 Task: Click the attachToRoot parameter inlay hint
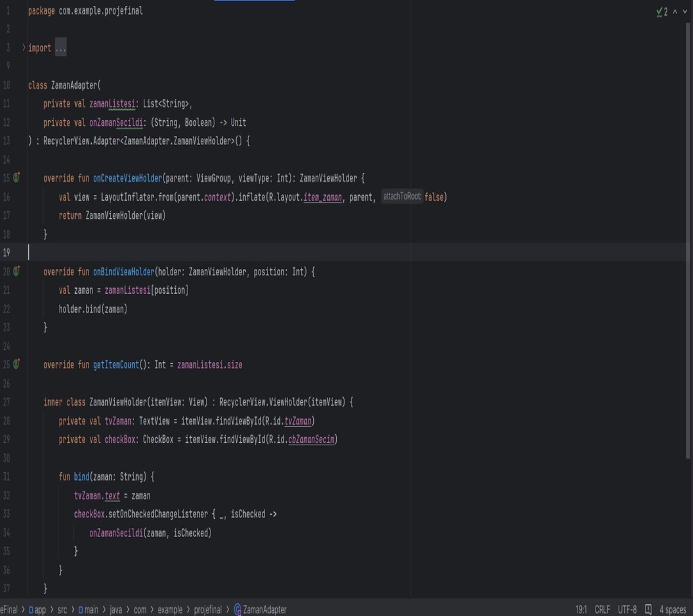click(402, 196)
